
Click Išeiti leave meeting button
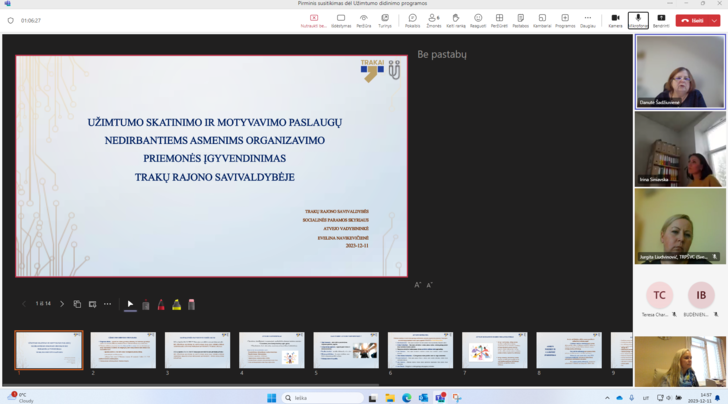(x=692, y=20)
